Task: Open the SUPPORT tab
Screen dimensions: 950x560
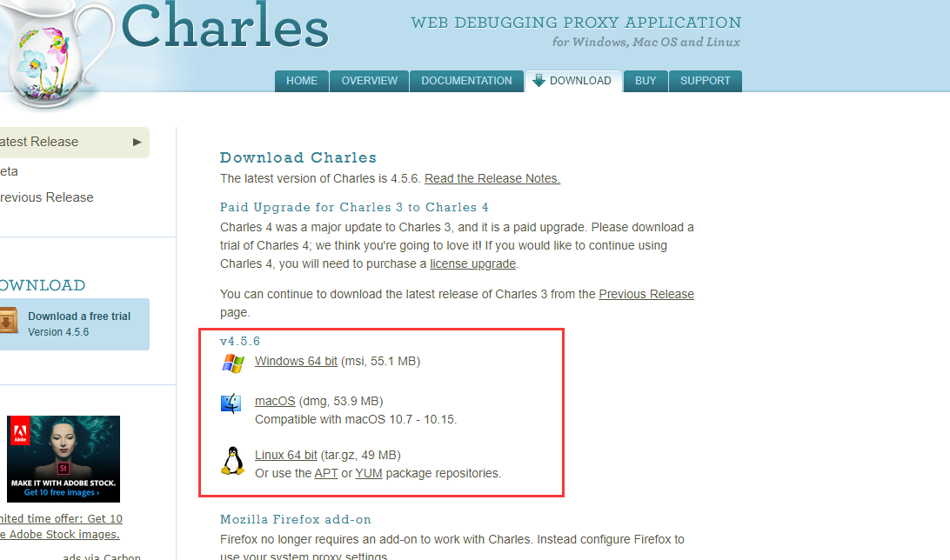Action: [x=706, y=81]
